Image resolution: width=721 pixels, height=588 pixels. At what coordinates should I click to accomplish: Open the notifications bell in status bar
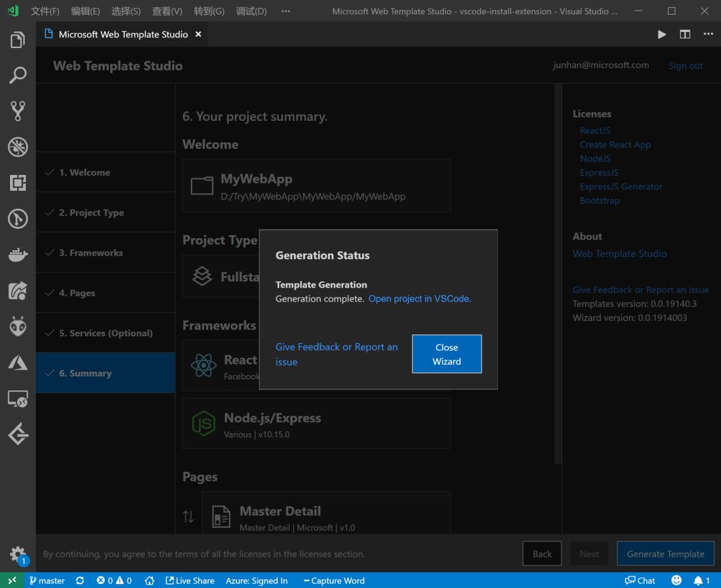tap(702, 581)
